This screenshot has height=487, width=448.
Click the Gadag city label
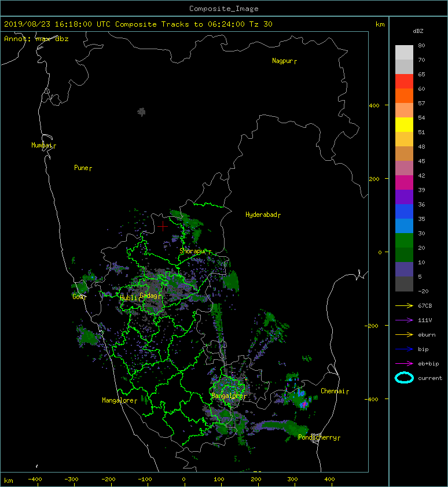(x=148, y=296)
